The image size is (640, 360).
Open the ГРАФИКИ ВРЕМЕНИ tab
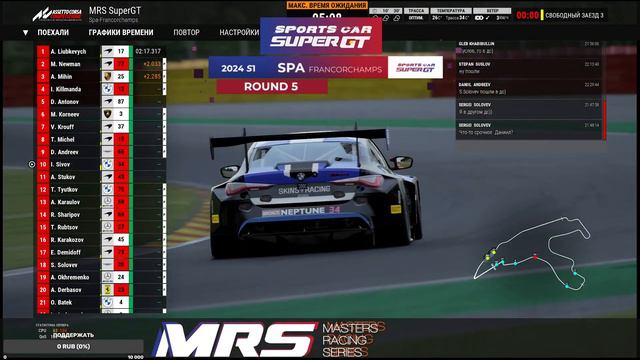click(x=121, y=33)
